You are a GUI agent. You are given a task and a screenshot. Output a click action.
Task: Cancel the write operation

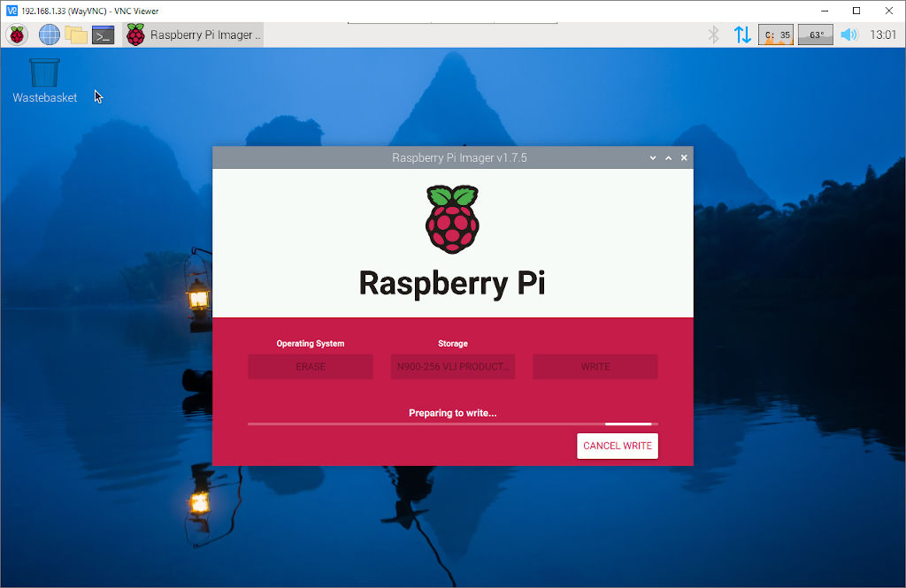(x=617, y=446)
